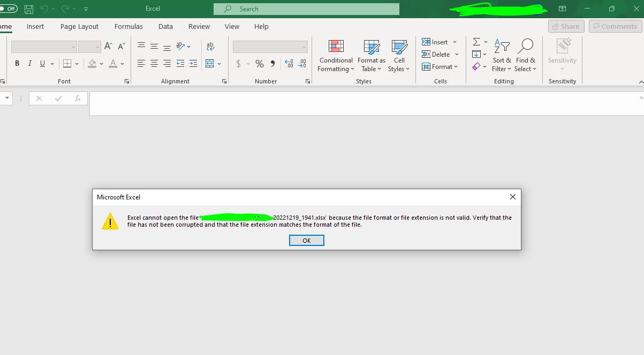Open the Formulas ribbon tab
The height and width of the screenshot is (355, 644).
128,26
